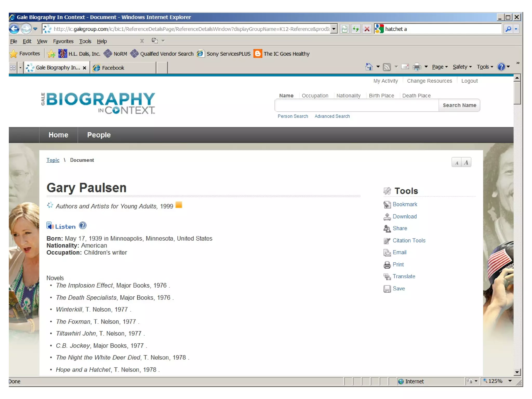
Task: Open the Safety dropdown menu
Action: pos(462,67)
